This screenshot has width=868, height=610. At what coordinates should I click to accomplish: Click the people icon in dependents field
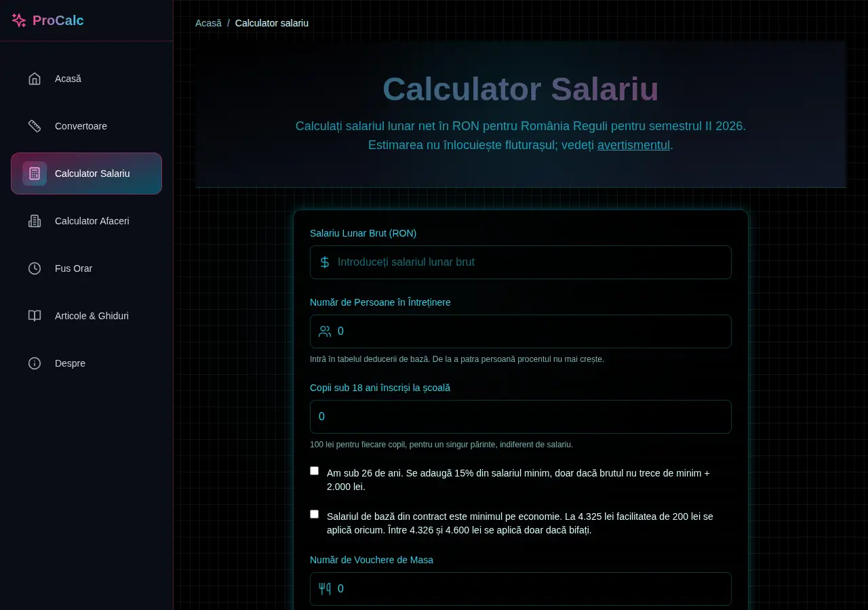tap(325, 331)
